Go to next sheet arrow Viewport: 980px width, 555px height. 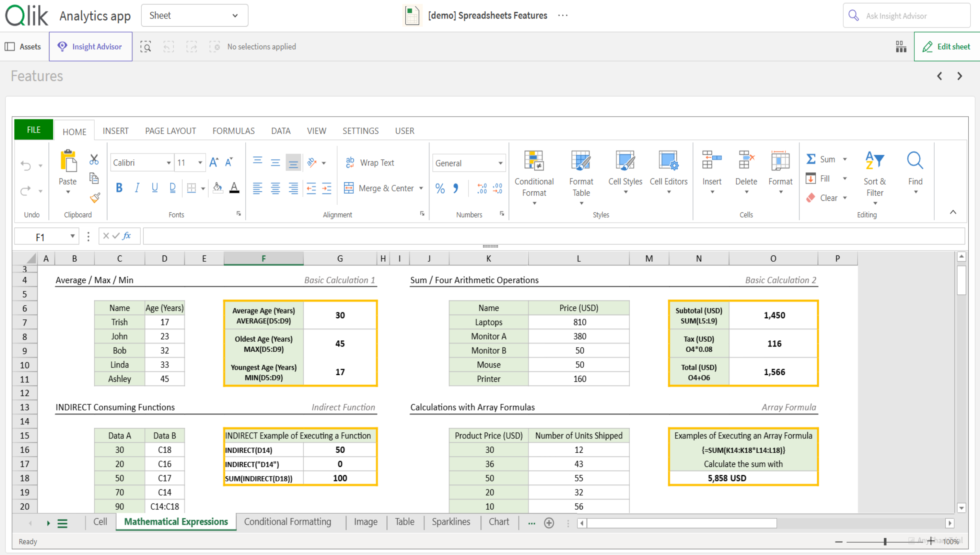point(959,76)
